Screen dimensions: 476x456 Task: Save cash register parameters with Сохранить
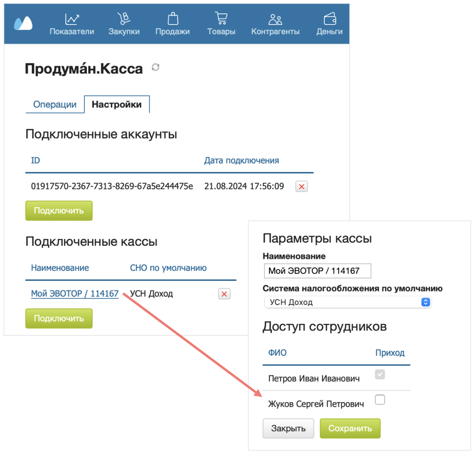pos(350,428)
